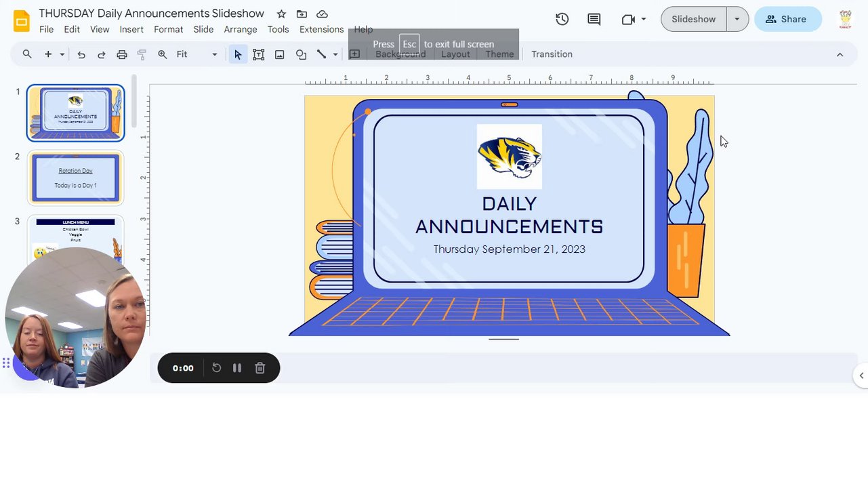Image resolution: width=868 pixels, height=488 pixels.
Task: Grab the recorder drag handle dots
Action: pos(6,363)
